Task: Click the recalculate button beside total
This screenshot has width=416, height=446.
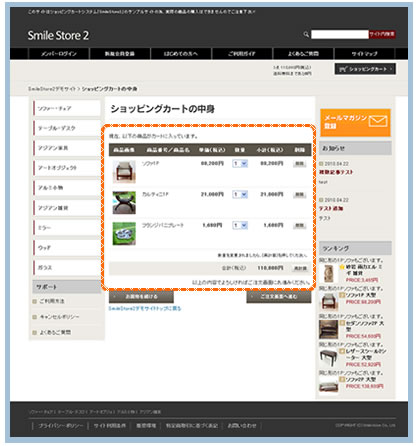Action: click(300, 268)
